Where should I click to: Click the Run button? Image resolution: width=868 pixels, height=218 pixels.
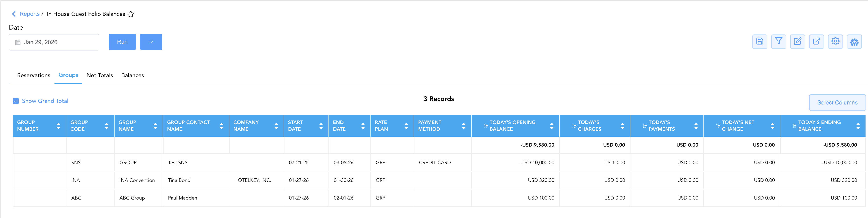click(122, 42)
